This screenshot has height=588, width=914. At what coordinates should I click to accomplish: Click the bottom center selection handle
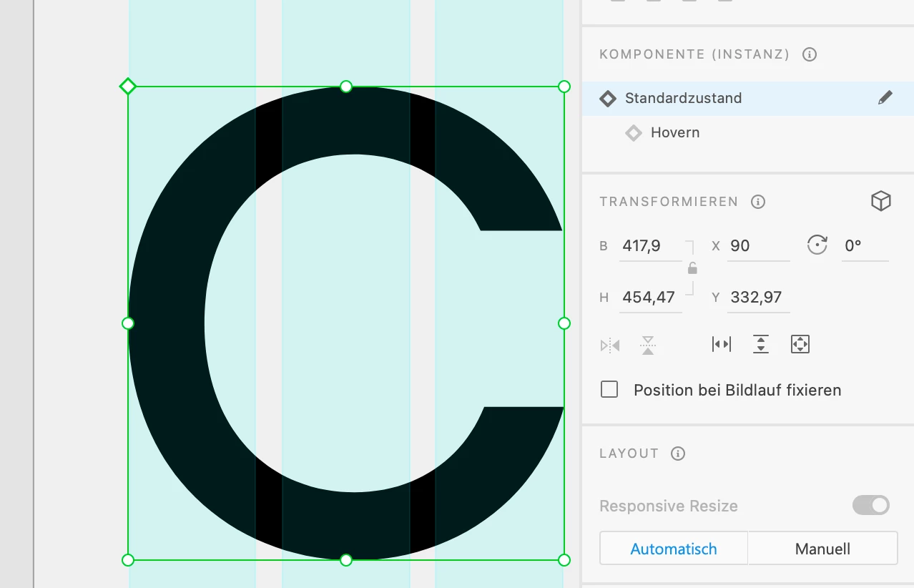(x=346, y=560)
